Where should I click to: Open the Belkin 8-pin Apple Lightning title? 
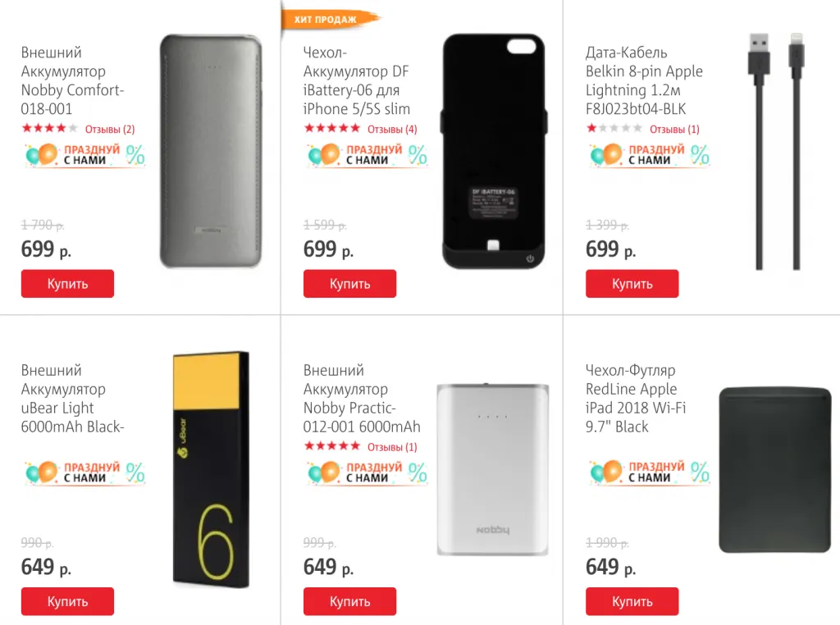644,81
